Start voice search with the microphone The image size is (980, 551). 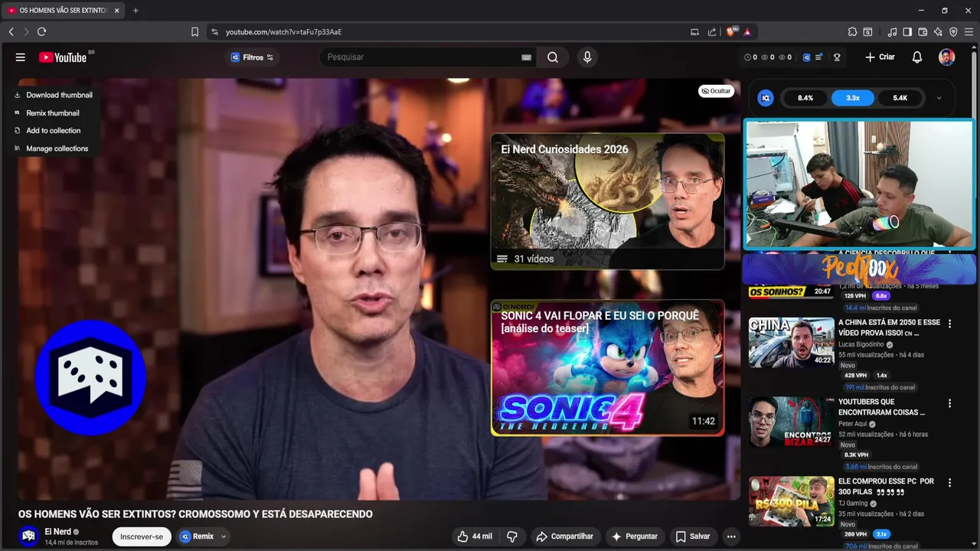[x=587, y=57]
